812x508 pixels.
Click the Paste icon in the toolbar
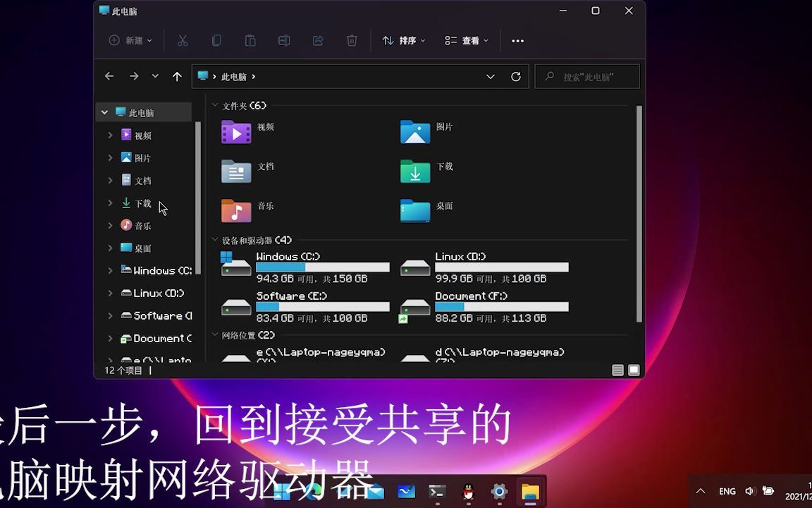point(250,40)
